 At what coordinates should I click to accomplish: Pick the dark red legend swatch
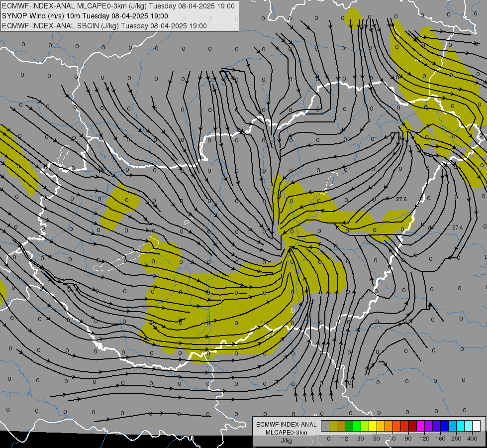click(413, 426)
